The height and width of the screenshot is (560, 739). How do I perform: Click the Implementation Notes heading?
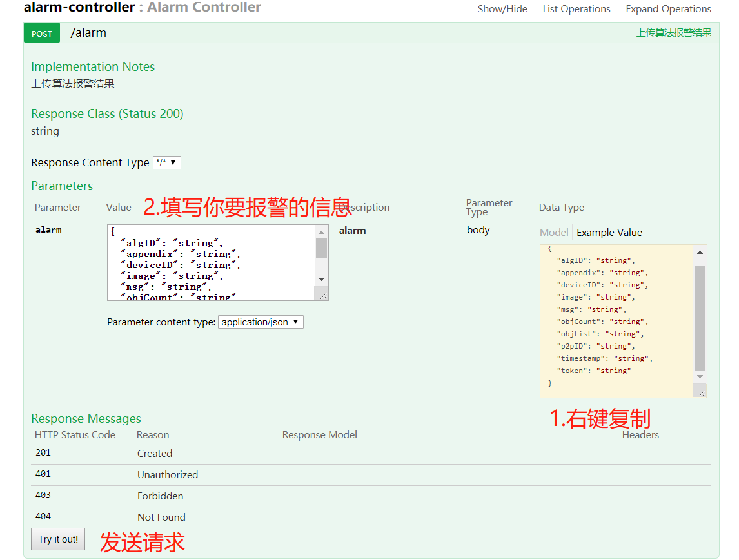pos(93,66)
